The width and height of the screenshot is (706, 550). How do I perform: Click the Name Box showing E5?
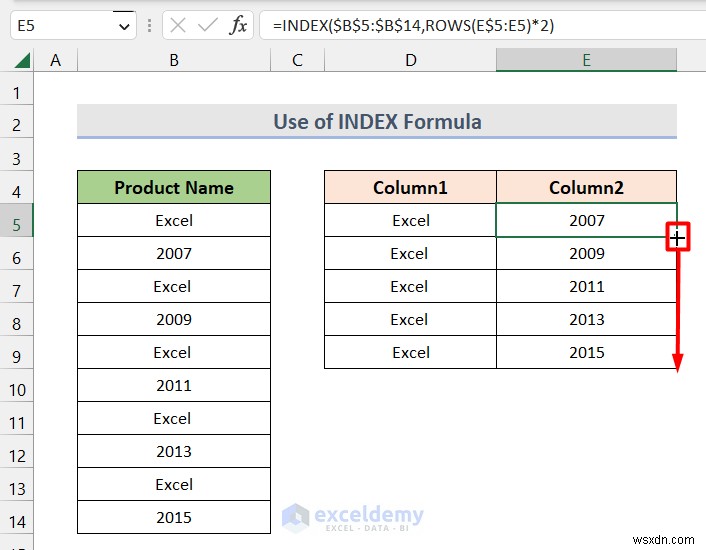(x=73, y=26)
